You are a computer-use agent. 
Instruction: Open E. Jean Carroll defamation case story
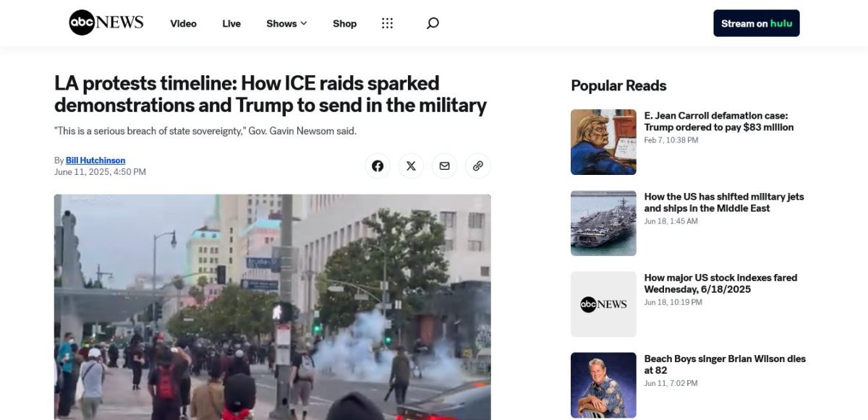pyautogui.click(x=718, y=121)
